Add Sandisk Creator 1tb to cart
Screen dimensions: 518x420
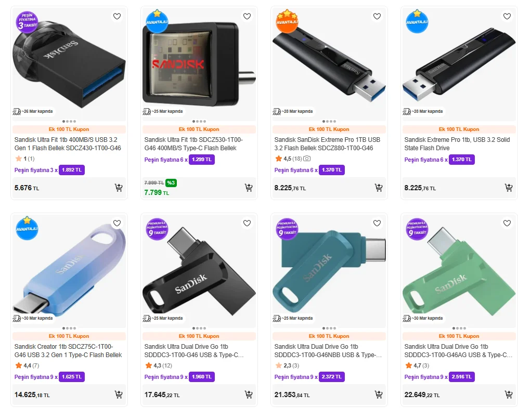coord(118,395)
